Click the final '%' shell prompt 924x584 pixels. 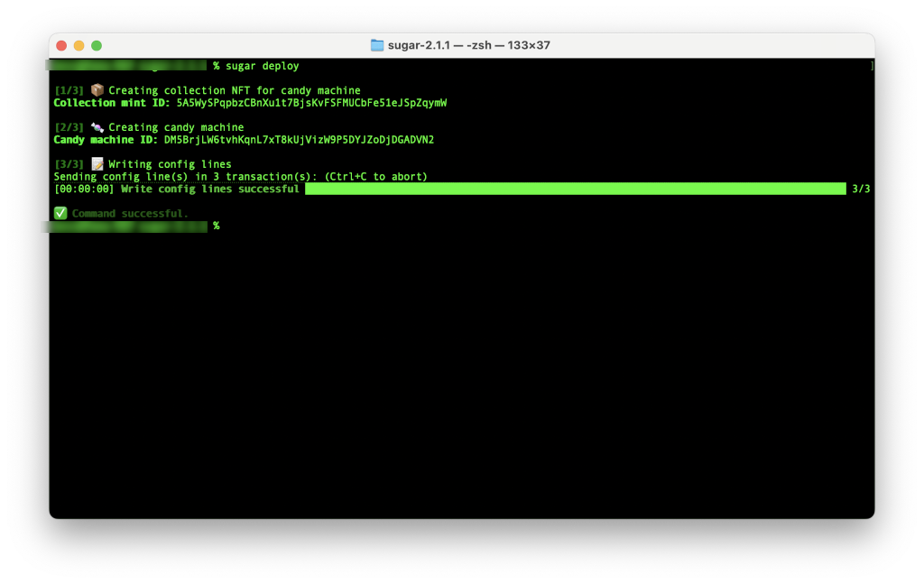click(x=217, y=227)
